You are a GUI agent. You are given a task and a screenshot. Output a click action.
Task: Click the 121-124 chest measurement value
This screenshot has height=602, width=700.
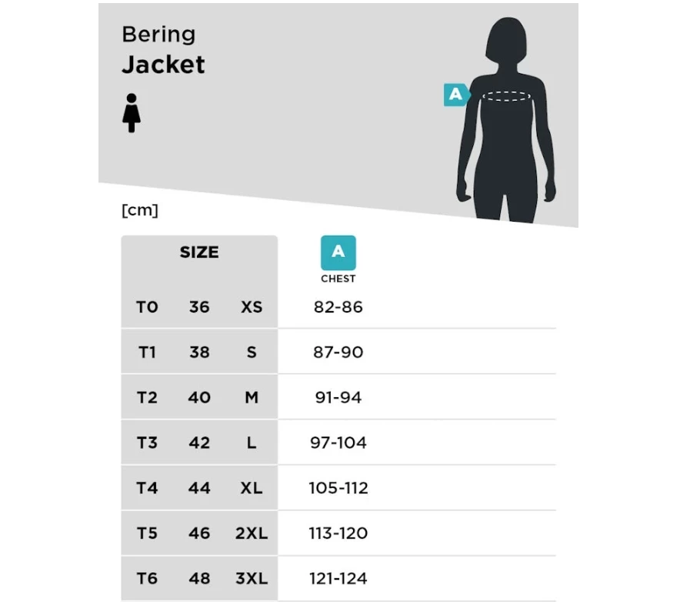click(x=338, y=578)
